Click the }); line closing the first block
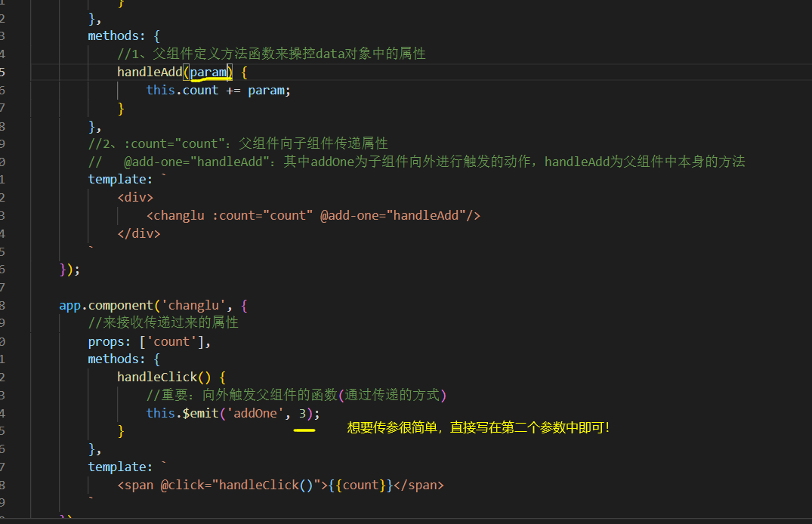Image resolution: width=812 pixels, height=524 pixels. point(69,270)
